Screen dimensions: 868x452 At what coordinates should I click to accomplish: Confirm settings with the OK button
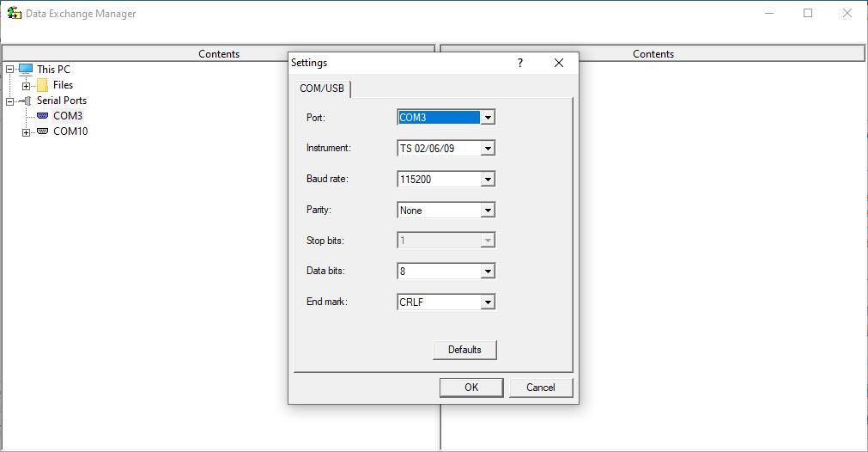click(x=471, y=388)
